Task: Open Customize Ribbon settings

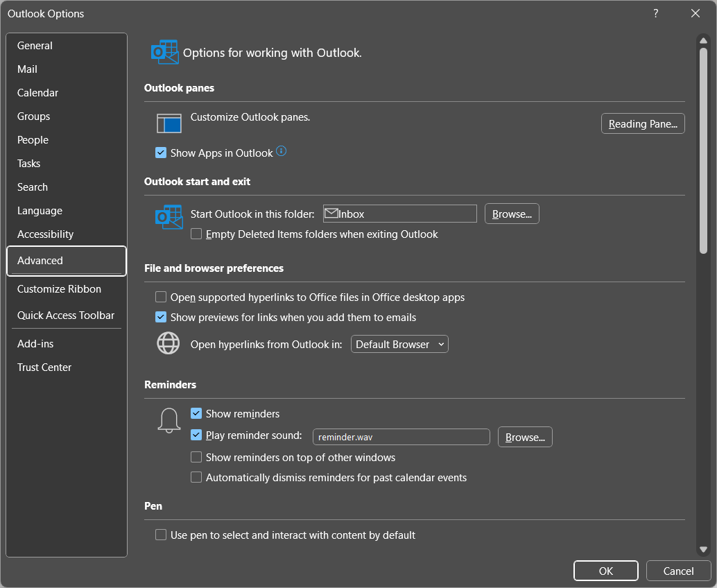Action: [x=67, y=289]
